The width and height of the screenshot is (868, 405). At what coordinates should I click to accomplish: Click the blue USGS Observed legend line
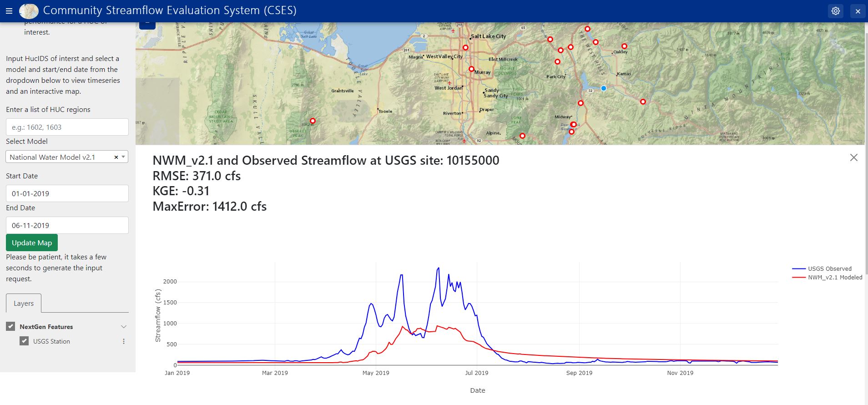(x=799, y=268)
